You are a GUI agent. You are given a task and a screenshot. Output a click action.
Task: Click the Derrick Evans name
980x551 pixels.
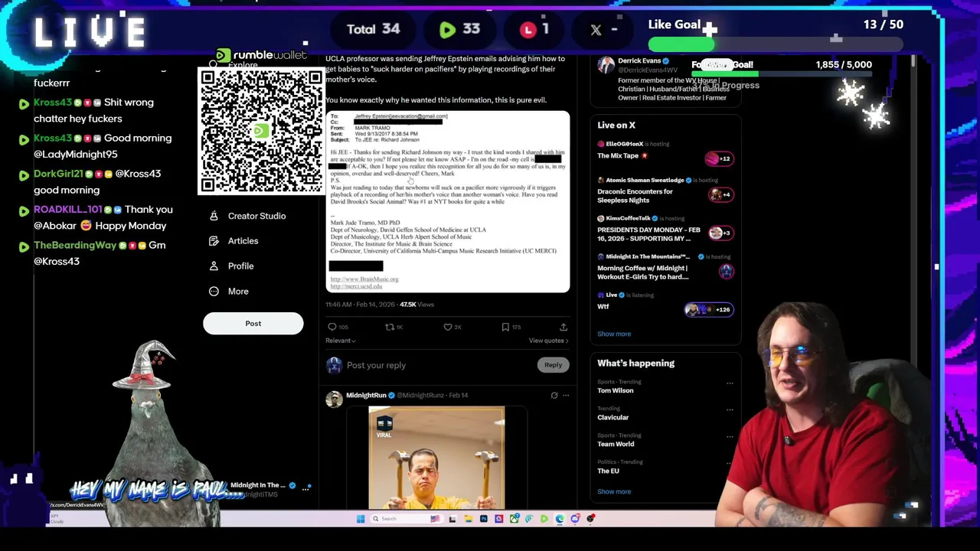pyautogui.click(x=639, y=60)
